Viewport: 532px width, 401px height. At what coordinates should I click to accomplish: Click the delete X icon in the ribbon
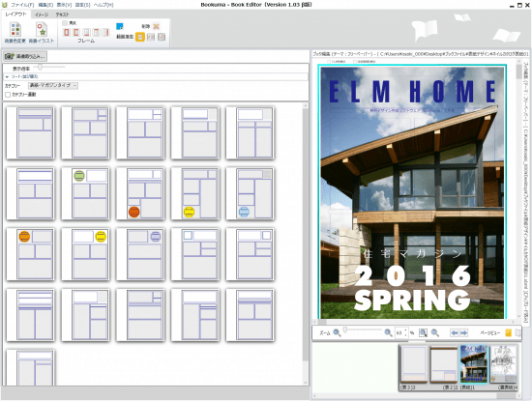tap(156, 26)
